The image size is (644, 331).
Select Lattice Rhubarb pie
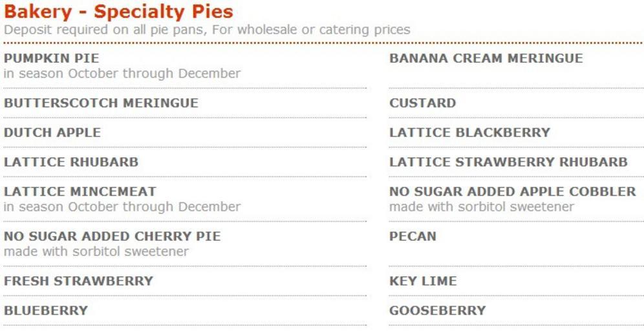[x=71, y=162]
